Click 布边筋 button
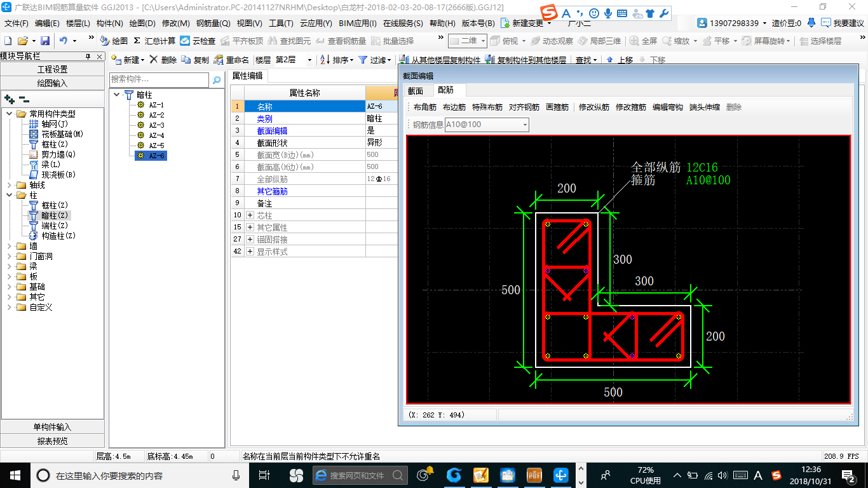Screen dimensions: 868x488 tap(454, 107)
